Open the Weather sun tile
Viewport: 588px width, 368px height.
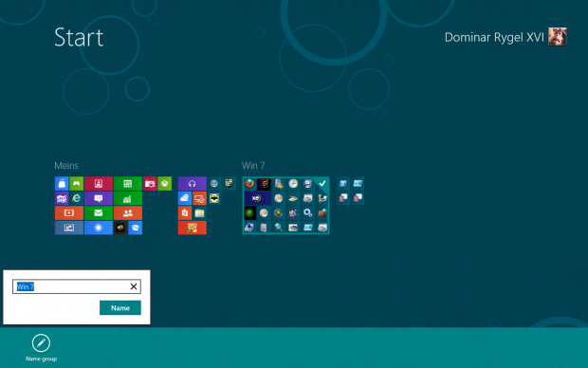tap(99, 228)
